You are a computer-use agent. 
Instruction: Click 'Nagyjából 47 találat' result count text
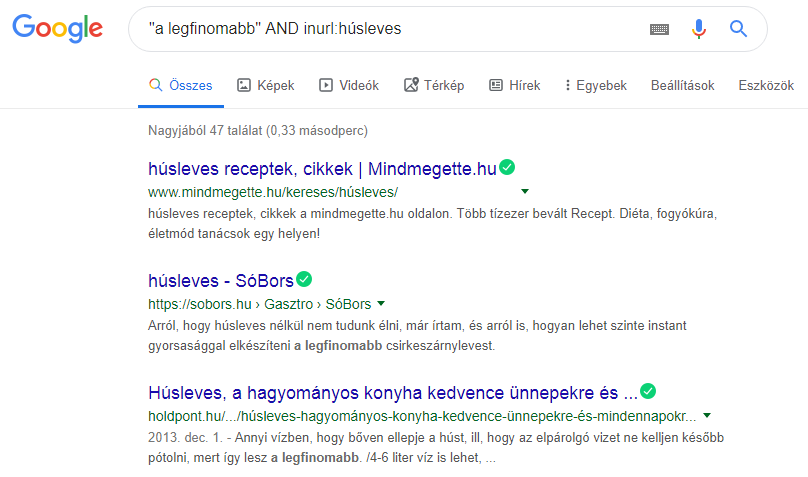pos(258,130)
